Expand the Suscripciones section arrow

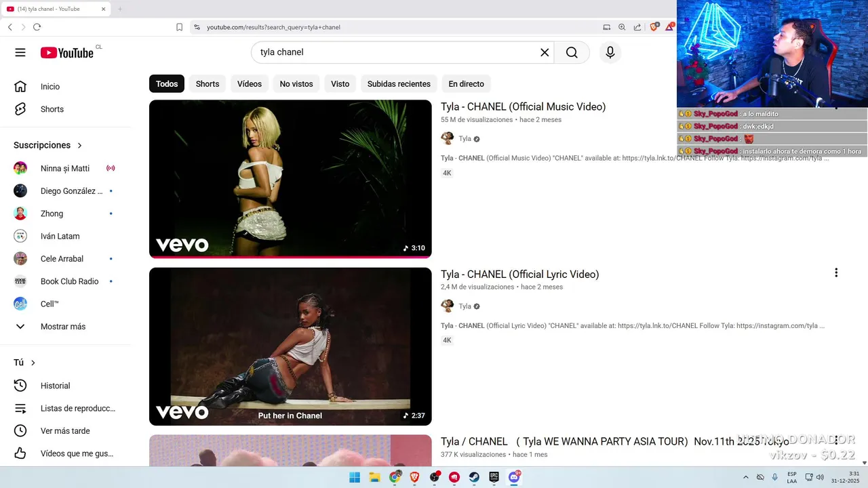coord(79,145)
